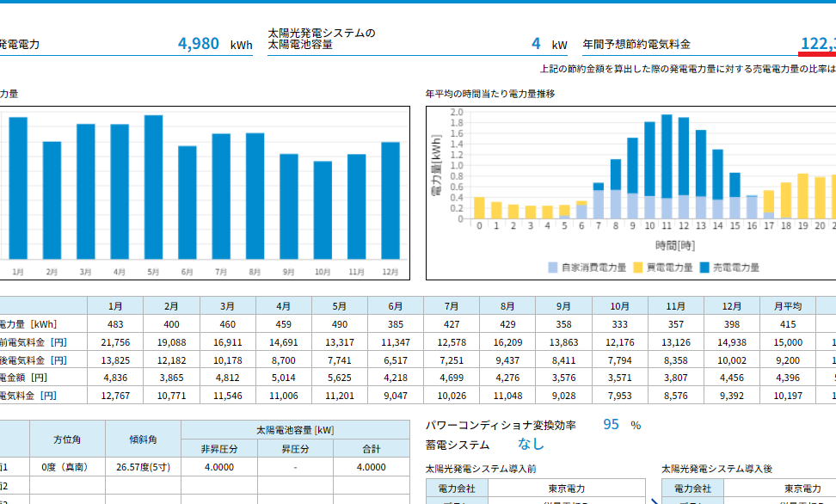This screenshot has width=836, height=504.
Task: Click the yellow 19時 bar in hourly chart
Action: [803, 196]
